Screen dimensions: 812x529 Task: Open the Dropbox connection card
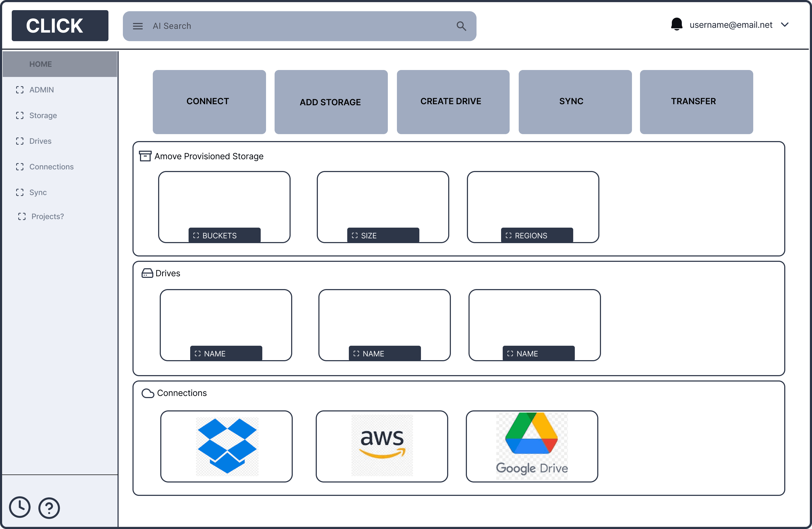(226, 446)
